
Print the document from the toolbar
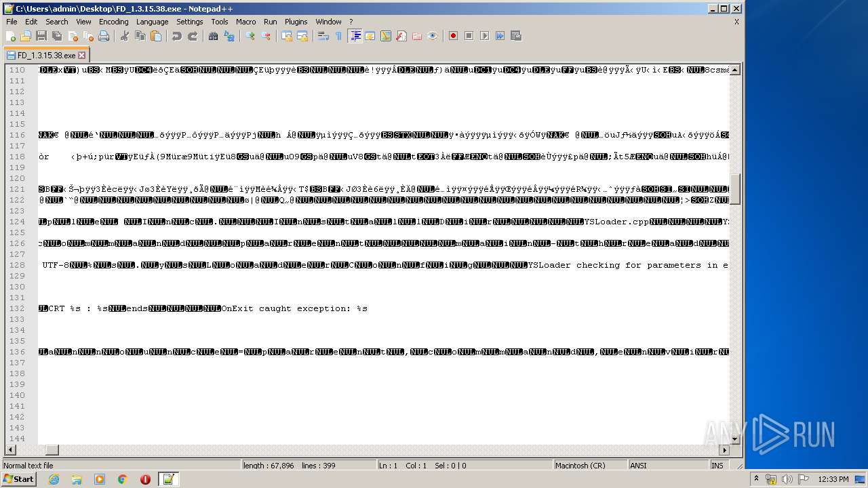point(104,36)
